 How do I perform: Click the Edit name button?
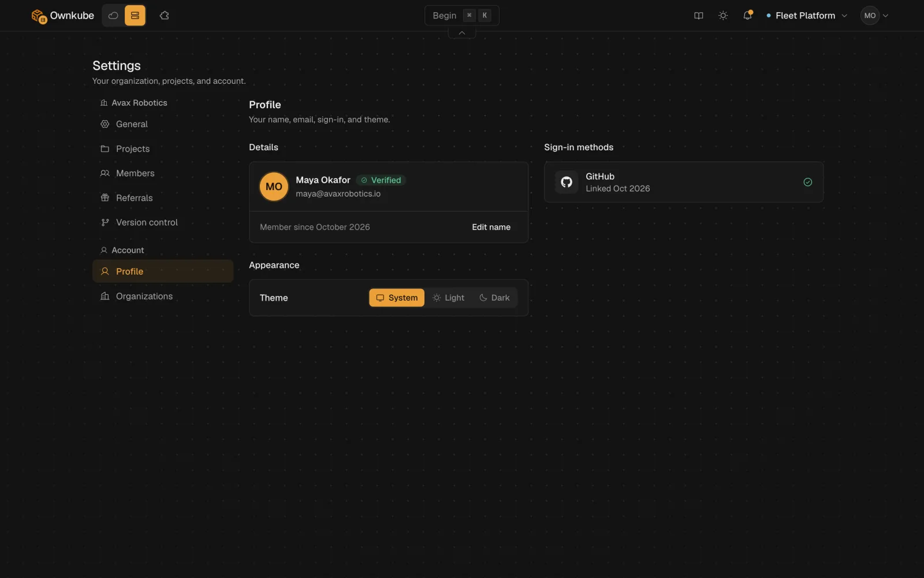point(491,227)
